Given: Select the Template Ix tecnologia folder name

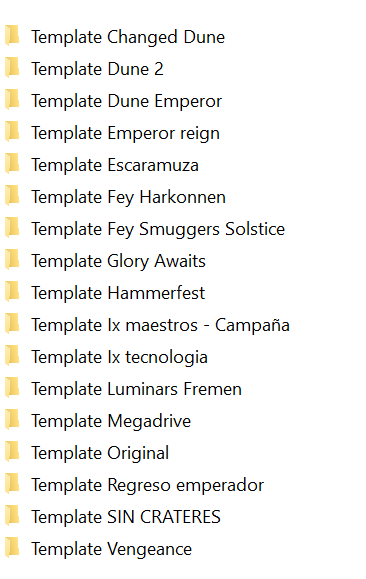Looking at the screenshot, I should tap(119, 357).
